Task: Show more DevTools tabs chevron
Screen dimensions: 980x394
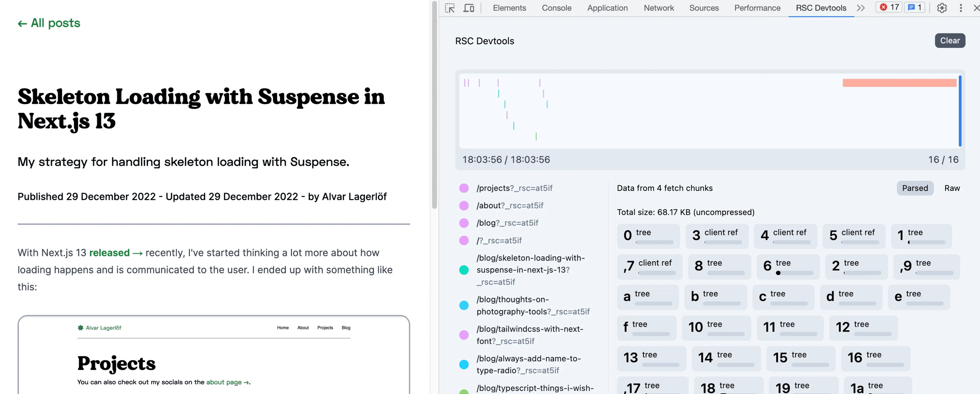Action: click(861, 8)
